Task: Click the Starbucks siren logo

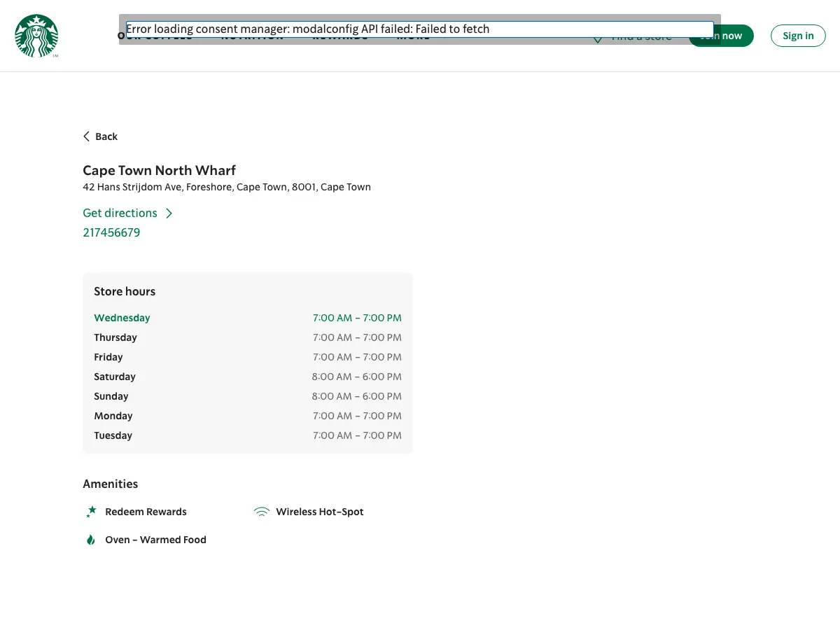Action: point(36,36)
